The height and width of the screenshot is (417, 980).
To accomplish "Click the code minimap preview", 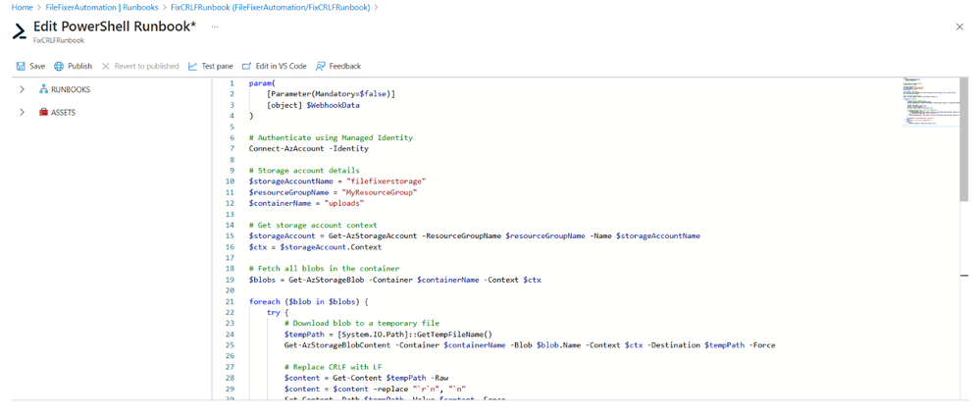I will click(x=929, y=102).
